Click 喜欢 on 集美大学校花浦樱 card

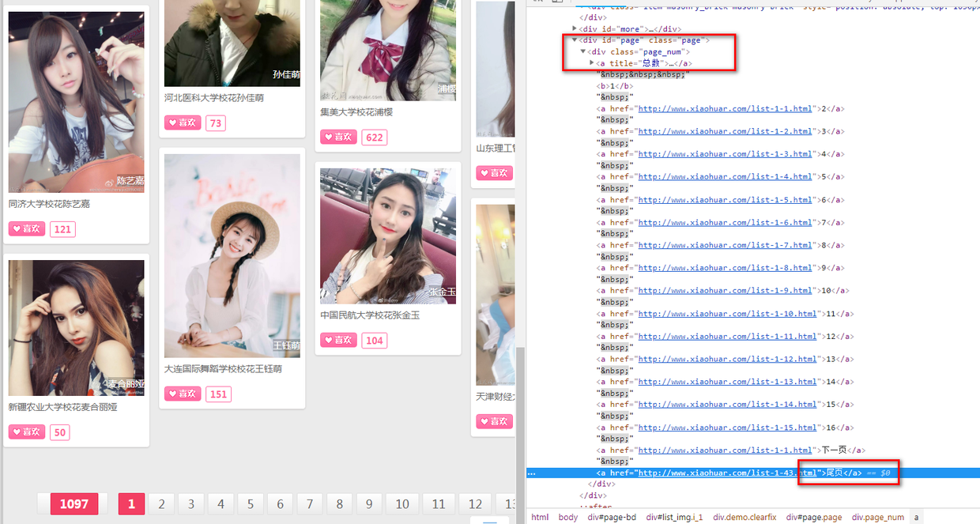[338, 137]
